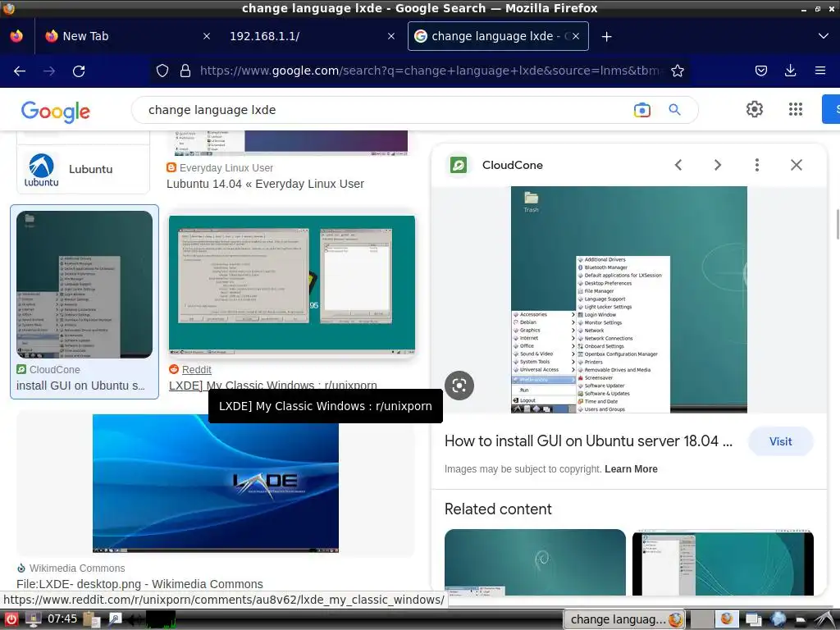This screenshot has height=630, width=840.
Task: Open Google quick settings gear
Action: click(x=755, y=109)
